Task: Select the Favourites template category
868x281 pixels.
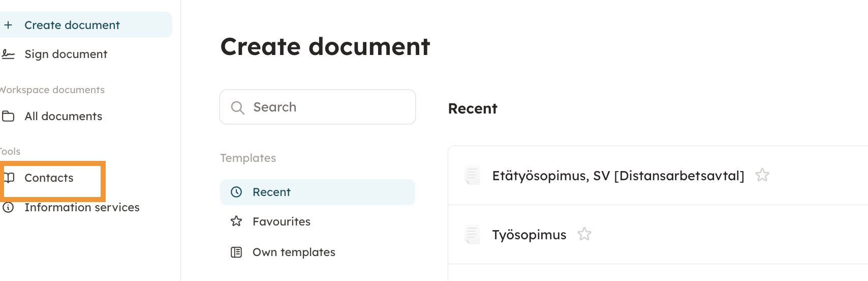Action: point(282,221)
